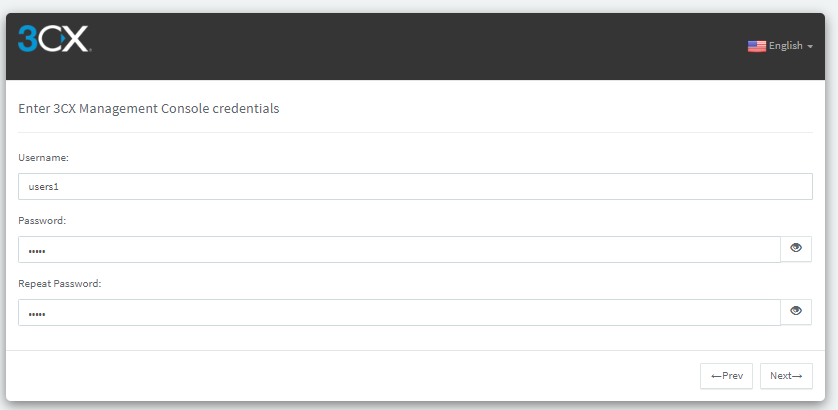Proceed with the Next button
Viewport: 838px width, 410px height.
coord(786,376)
